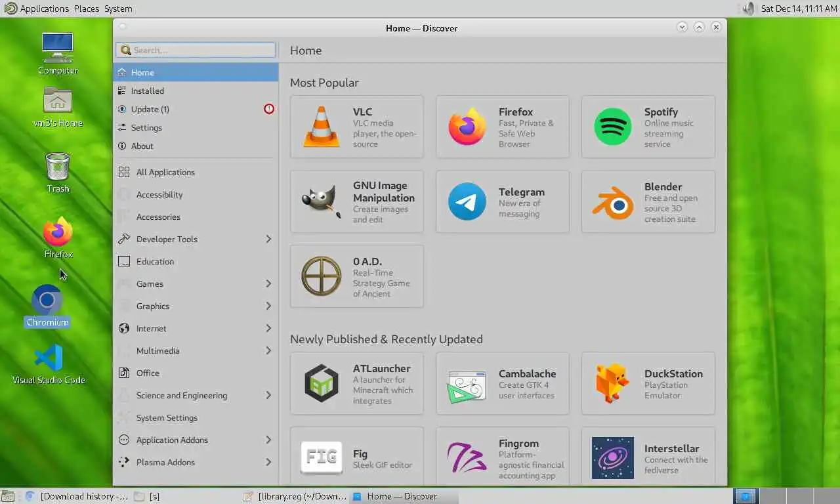Click the GIMP mascot icon
Image resolution: width=840 pixels, height=504 pixels.
click(x=322, y=201)
